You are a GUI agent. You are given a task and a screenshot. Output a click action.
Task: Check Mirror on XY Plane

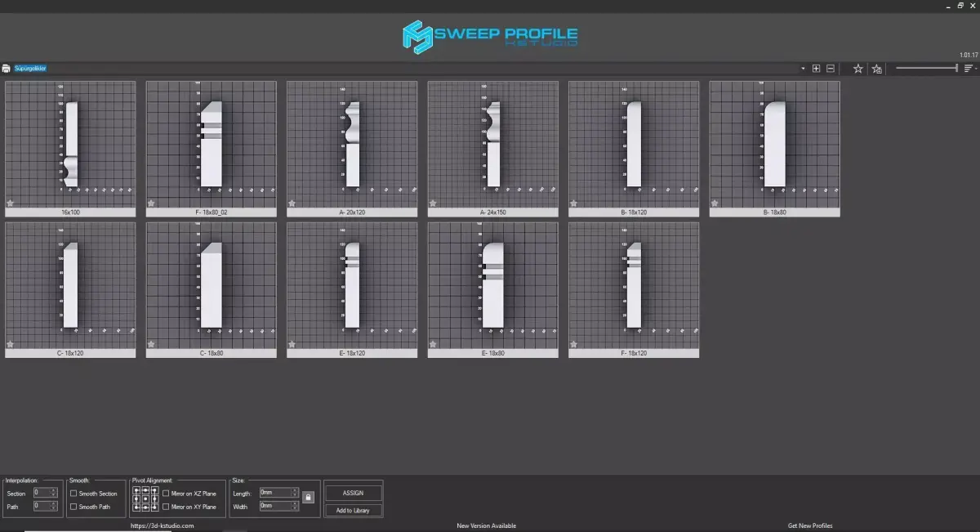[167, 507]
